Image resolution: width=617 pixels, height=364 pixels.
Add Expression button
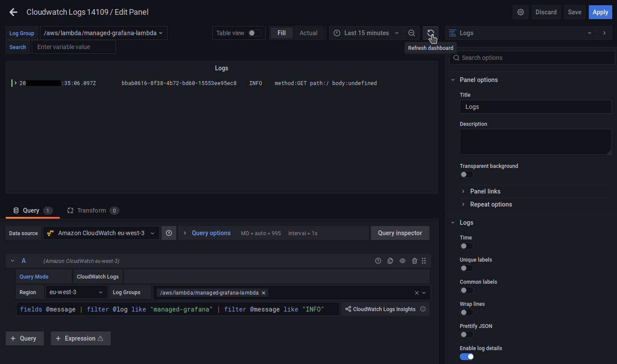tap(81, 338)
